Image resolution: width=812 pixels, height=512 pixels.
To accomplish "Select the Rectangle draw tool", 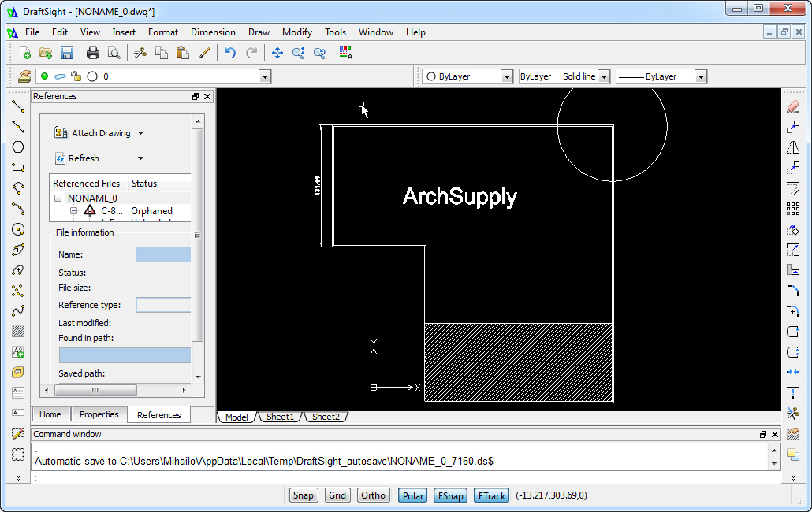I will tap(18, 168).
